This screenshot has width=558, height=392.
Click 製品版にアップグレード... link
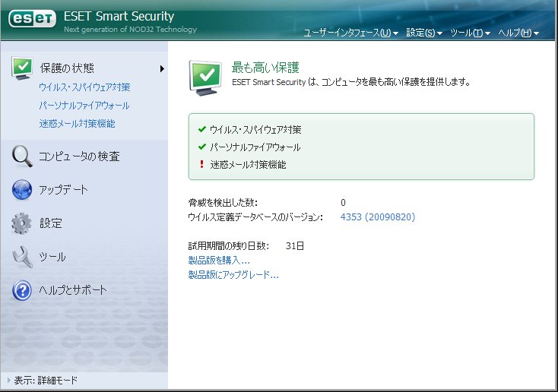pos(233,275)
